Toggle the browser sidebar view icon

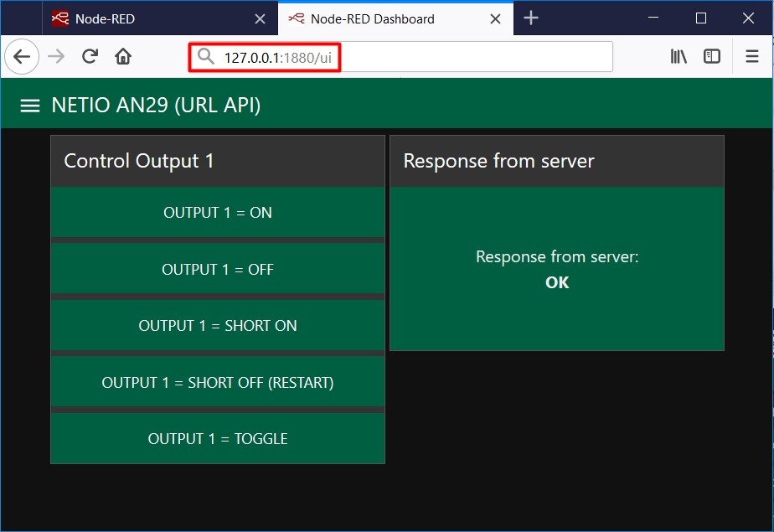click(x=712, y=57)
